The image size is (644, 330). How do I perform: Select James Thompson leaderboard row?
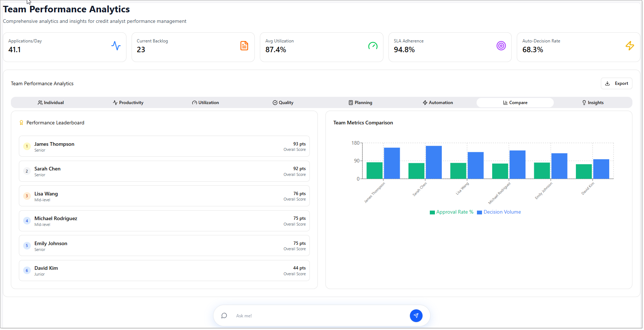pyautogui.click(x=164, y=147)
